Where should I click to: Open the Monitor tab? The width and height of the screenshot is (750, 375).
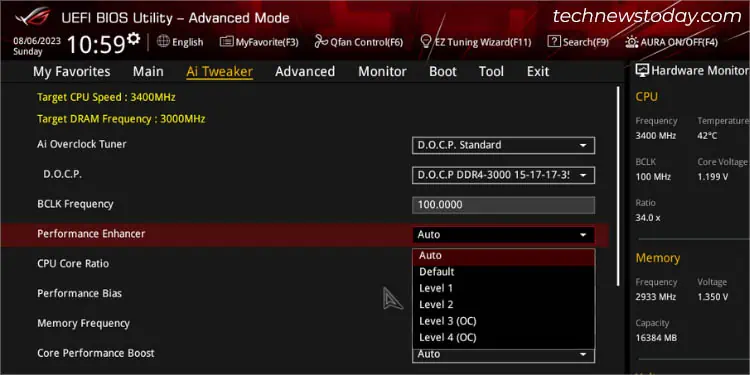(x=382, y=72)
